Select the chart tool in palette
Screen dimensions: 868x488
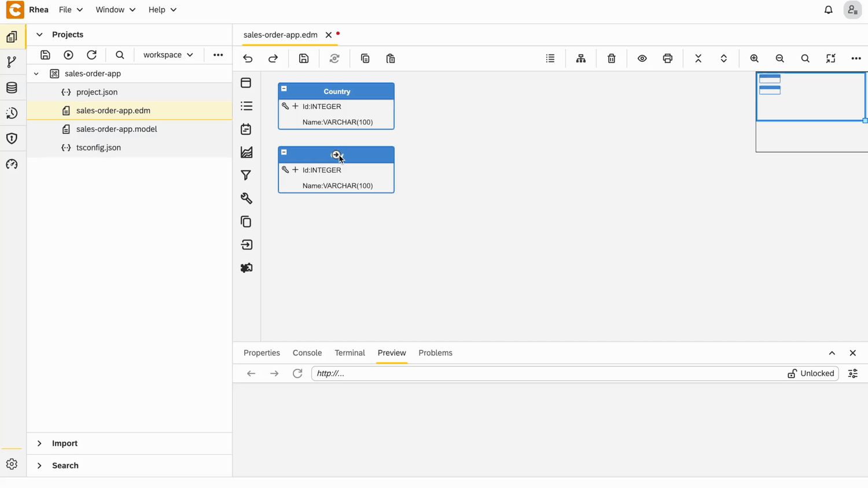point(247,152)
